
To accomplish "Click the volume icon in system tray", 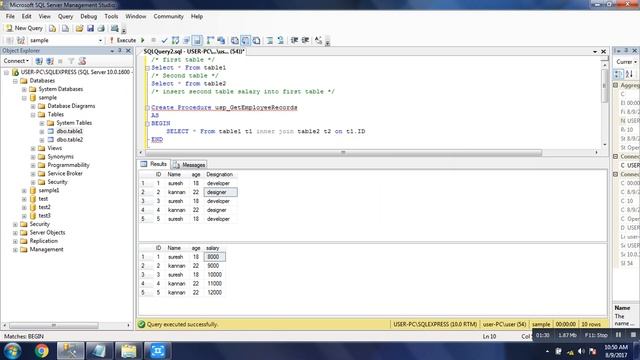I will tap(581, 351).
